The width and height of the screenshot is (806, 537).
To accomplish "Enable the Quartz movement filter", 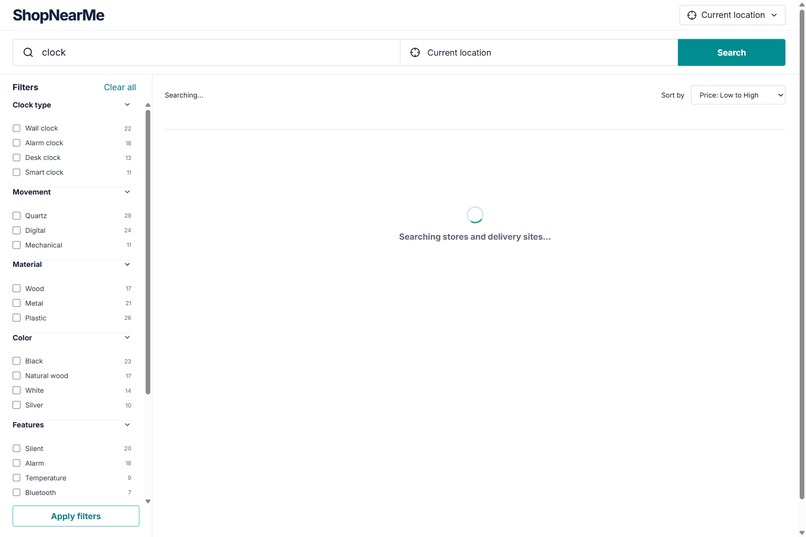I will [16, 216].
